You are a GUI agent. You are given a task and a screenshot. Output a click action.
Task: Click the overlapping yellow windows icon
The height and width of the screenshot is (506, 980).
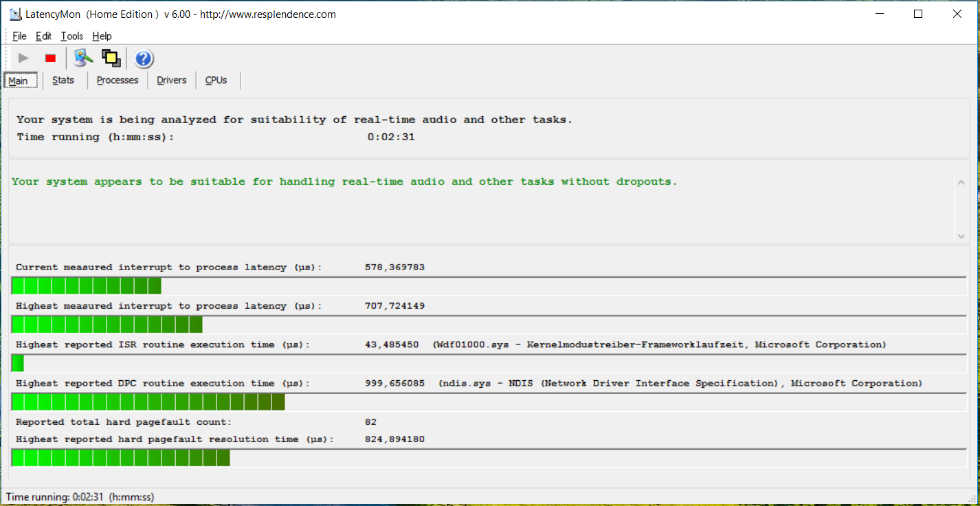pyautogui.click(x=111, y=58)
